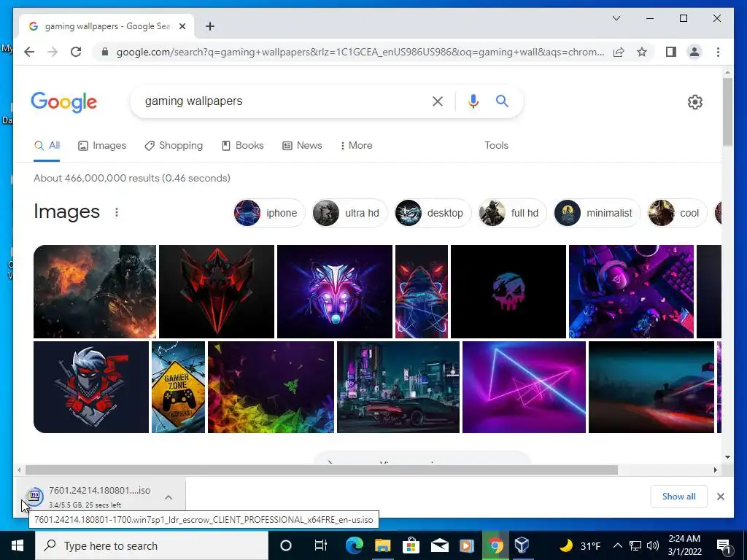
Task: Close the gaming wallpapers tab
Action: (x=182, y=26)
